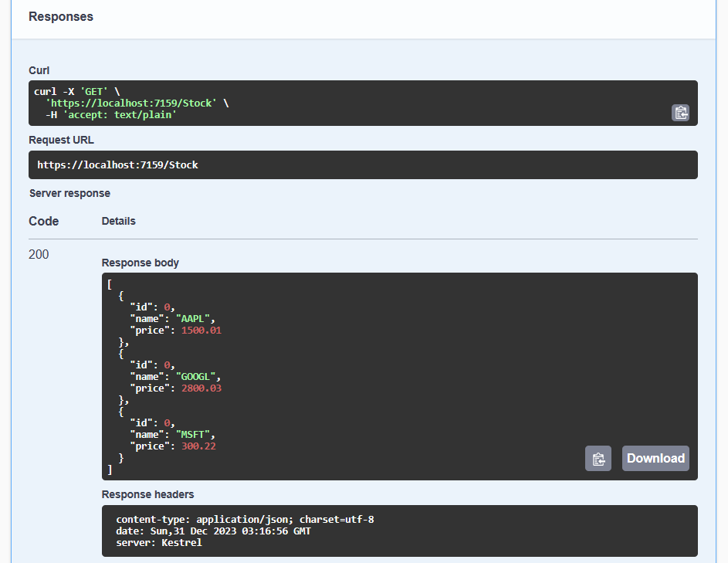Screen dimensions: 728x563
Task: Select the 200 status code
Action: (39, 254)
